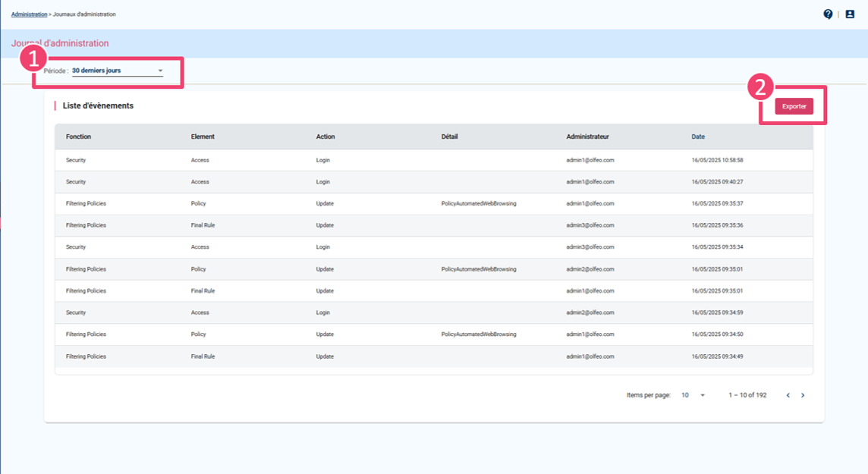Open the user account profile icon
The image size is (868, 474).
coord(850,14)
